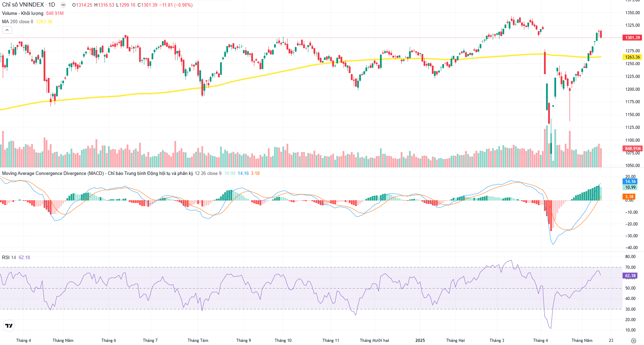644x345 pixels.
Task: Click the Tháng 9 time axis label
Action: tap(244, 340)
